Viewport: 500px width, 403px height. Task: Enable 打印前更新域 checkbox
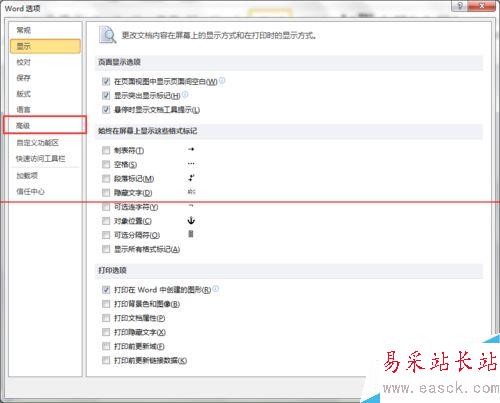click(x=106, y=346)
